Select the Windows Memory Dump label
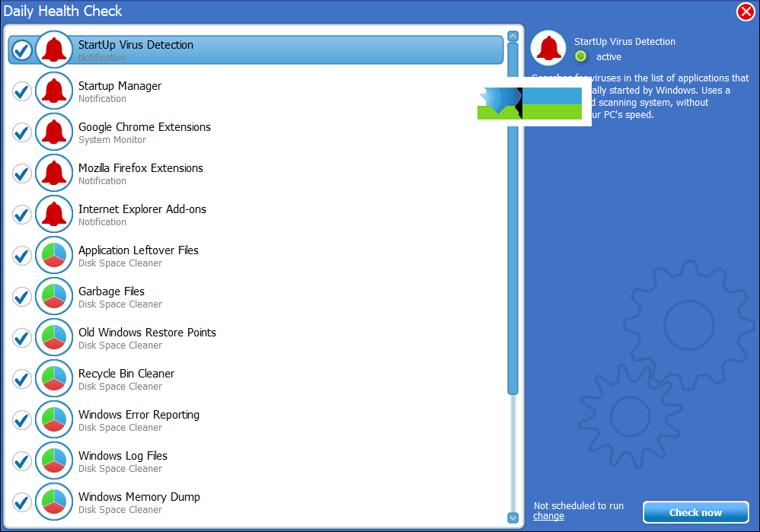 click(x=139, y=498)
